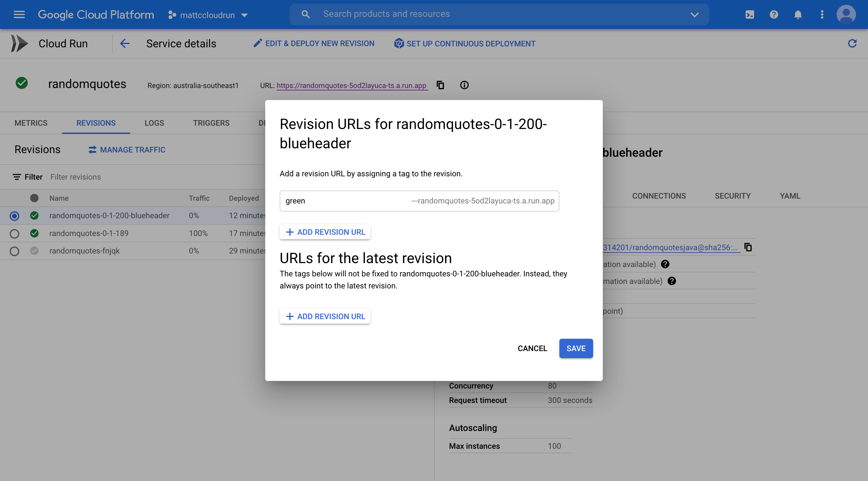Viewport: 868px width, 481px height.
Task: Activate Cloud Shell terminal icon
Action: [750, 14]
